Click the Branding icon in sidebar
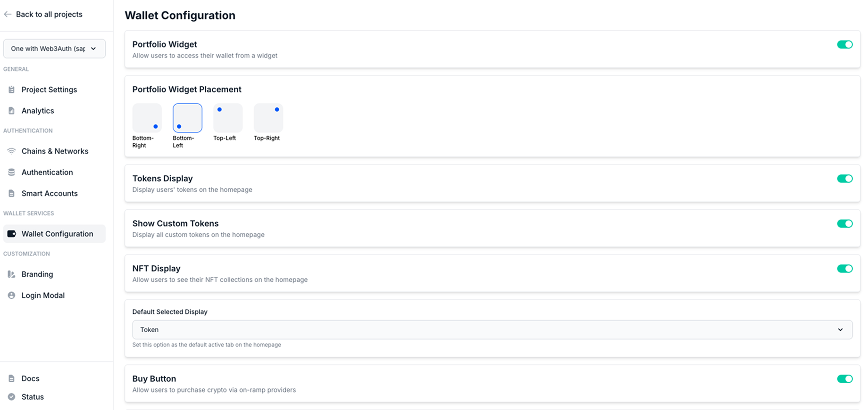Screen dimensions: 868x410 click(x=12, y=274)
